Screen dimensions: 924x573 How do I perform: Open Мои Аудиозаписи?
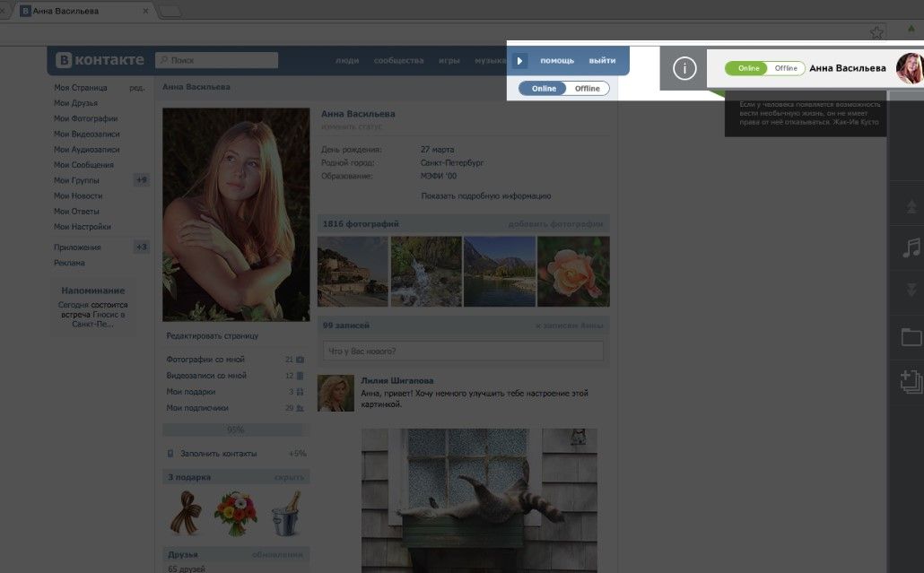tap(87, 150)
